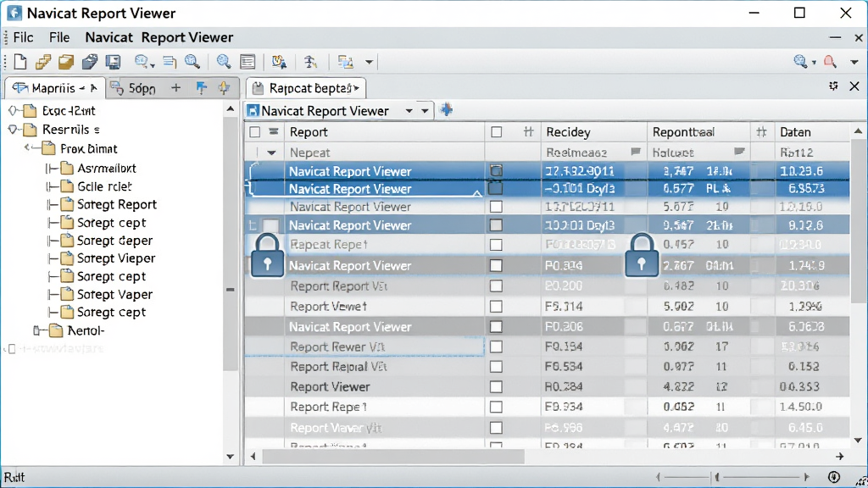Screen dimensions: 868x488
Task: Check the box in the Report Report row
Action: (496, 286)
